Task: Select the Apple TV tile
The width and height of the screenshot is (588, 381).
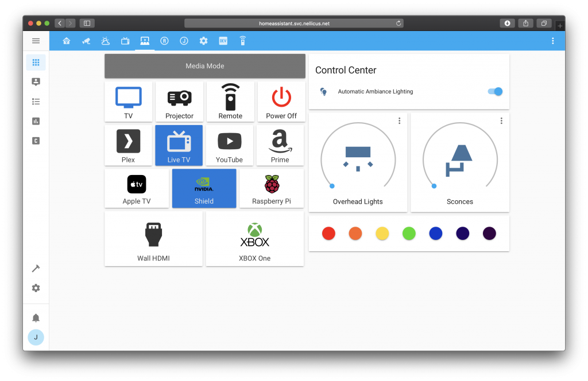Action: (x=137, y=185)
